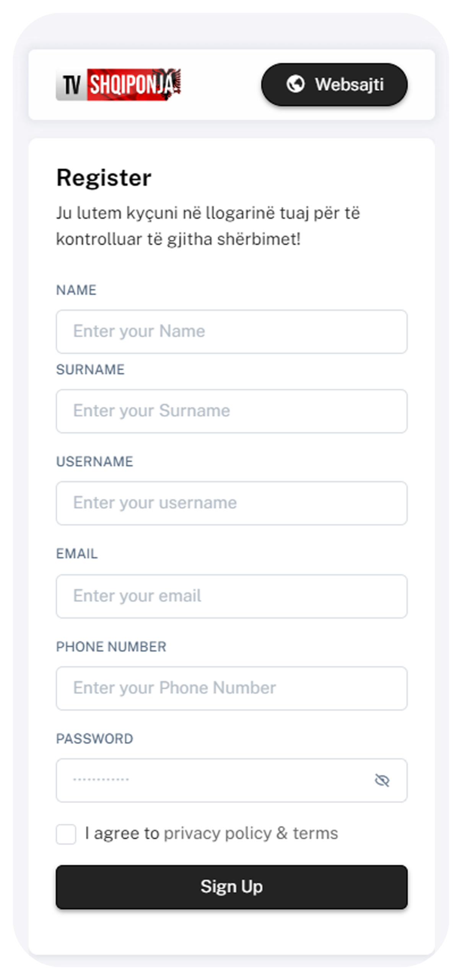This screenshot has height=980, width=462.
Task: Toggle password visibility eye icon
Action: tap(382, 780)
